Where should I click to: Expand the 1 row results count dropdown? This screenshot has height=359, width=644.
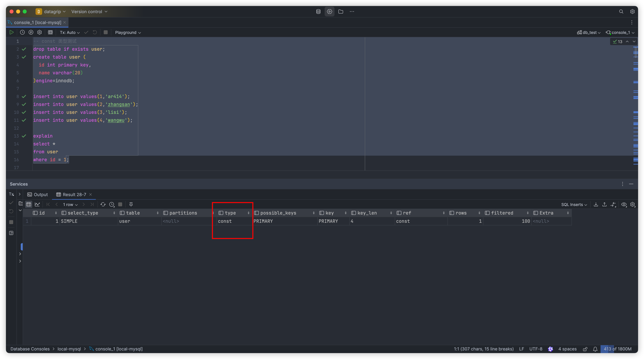click(70, 204)
